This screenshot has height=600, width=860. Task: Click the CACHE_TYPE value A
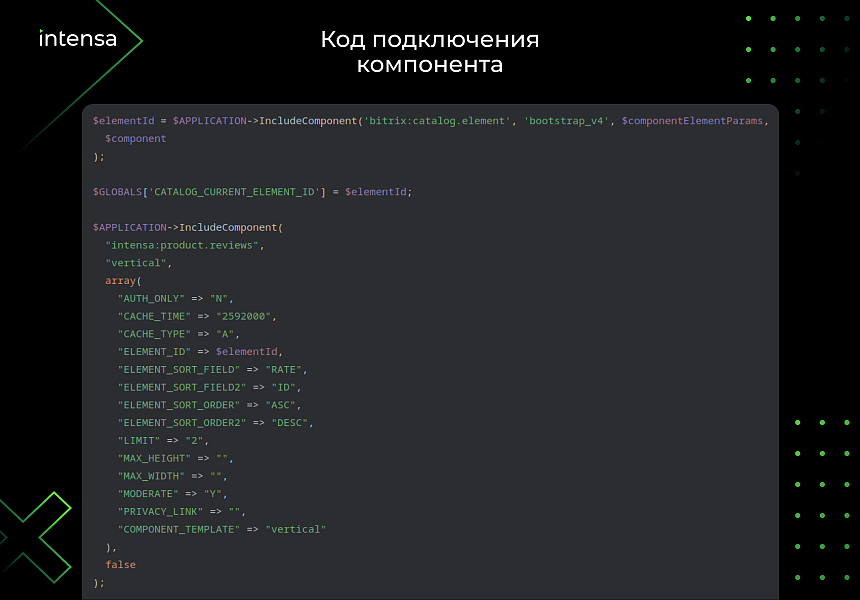(x=226, y=333)
